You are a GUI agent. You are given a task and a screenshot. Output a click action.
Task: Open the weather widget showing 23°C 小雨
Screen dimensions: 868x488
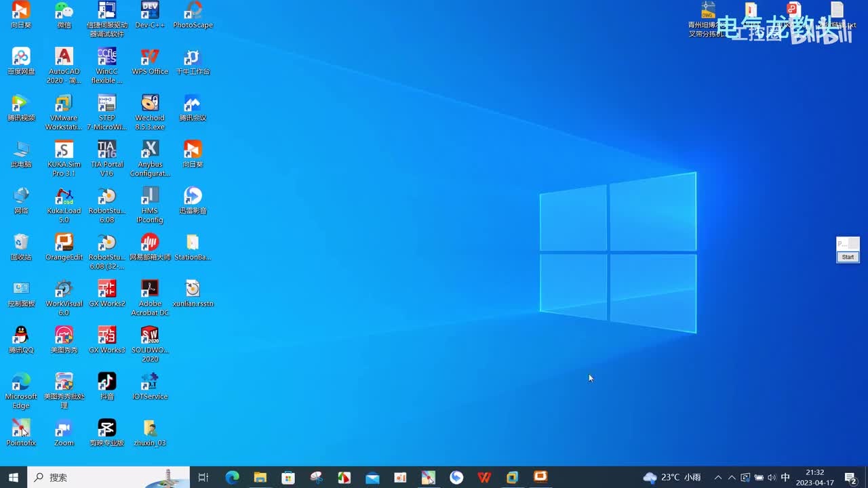click(x=673, y=477)
